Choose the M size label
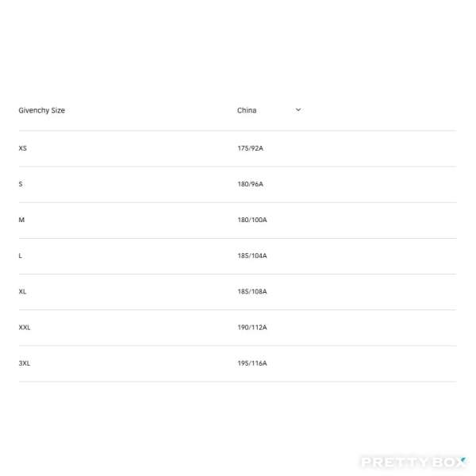The height and width of the screenshot is (476, 476). click(x=21, y=220)
